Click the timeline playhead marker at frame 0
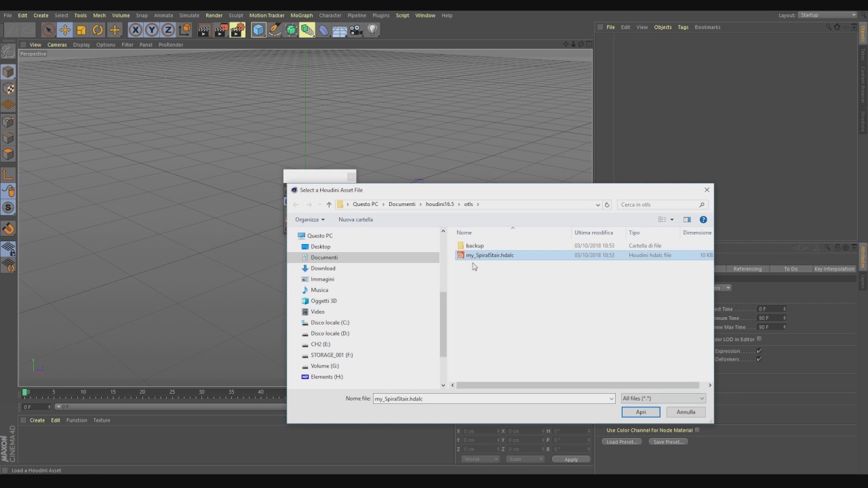868x488 pixels. click(25, 392)
